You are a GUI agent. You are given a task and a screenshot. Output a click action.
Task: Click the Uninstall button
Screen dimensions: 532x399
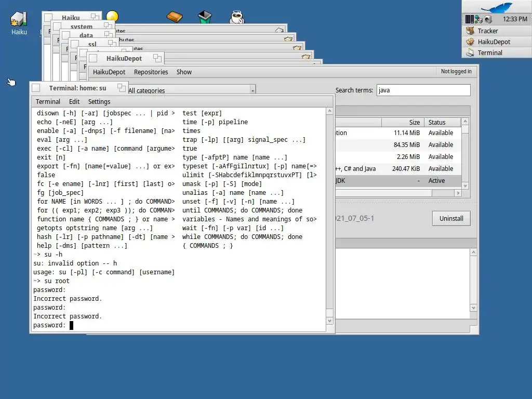[451, 219]
